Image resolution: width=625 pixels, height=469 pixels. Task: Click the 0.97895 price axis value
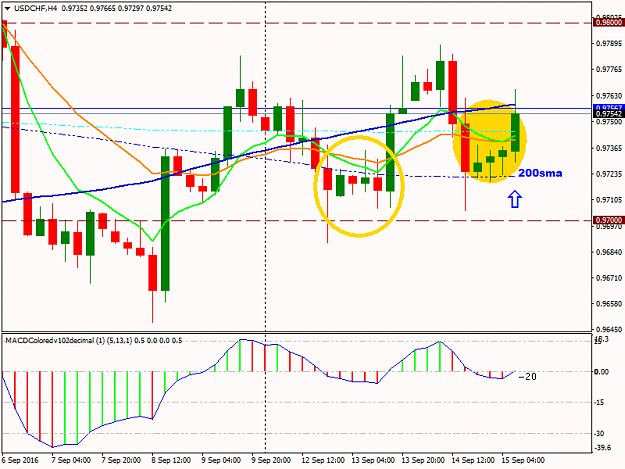609,43
